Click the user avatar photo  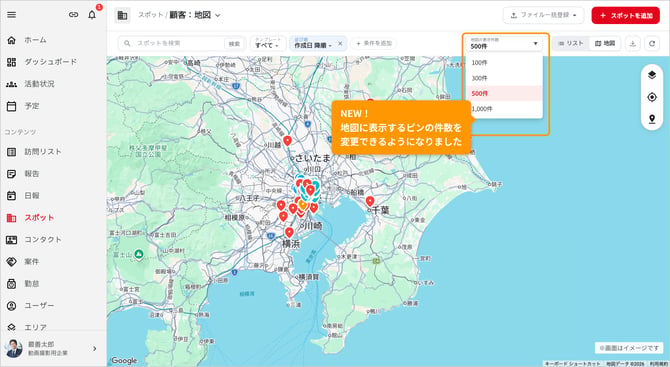[x=14, y=348]
